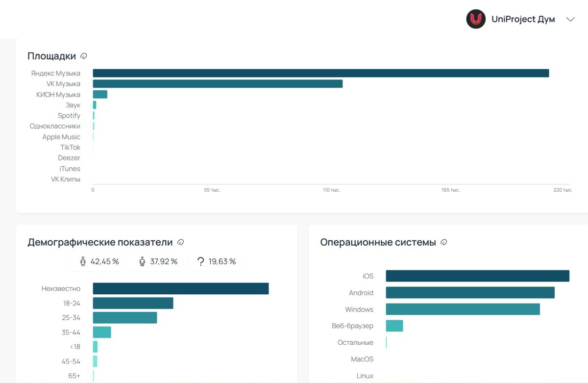The image size is (588, 384).
Task: Click the Android bar
Action: (470, 293)
